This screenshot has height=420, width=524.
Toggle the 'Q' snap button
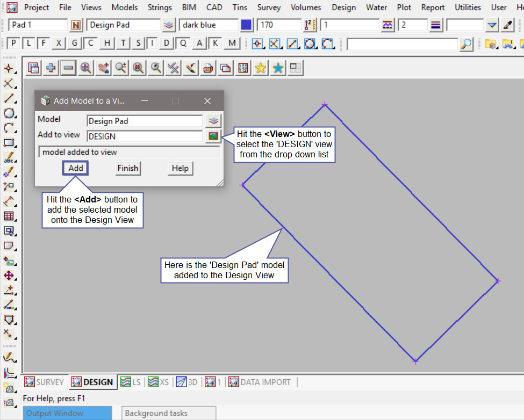(183, 44)
